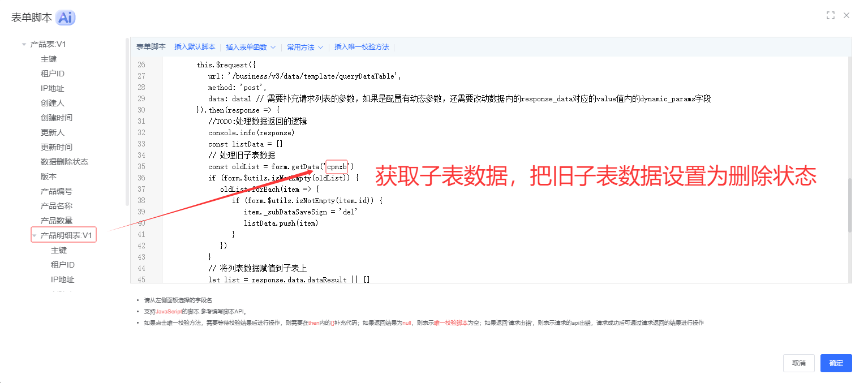Choose the 更新时间 field
The width and height of the screenshot is (868, 383).
(x=57, y=147)
